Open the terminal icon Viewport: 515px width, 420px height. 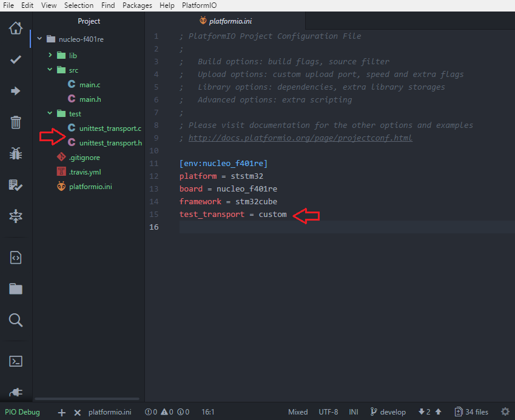click(x=15, y=361)
